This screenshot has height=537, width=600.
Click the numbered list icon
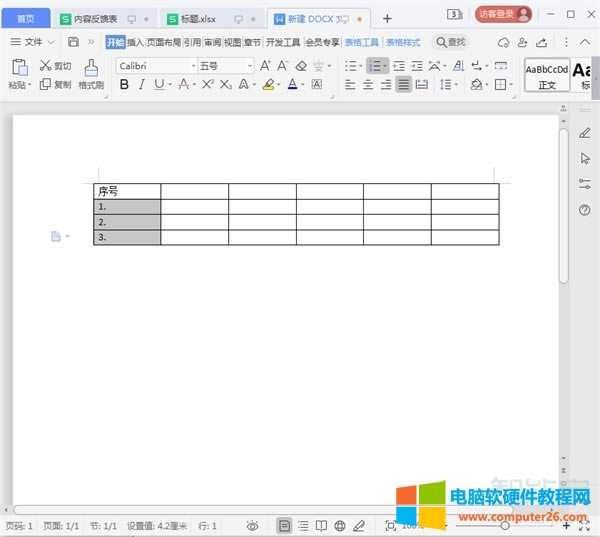point(377,65)
